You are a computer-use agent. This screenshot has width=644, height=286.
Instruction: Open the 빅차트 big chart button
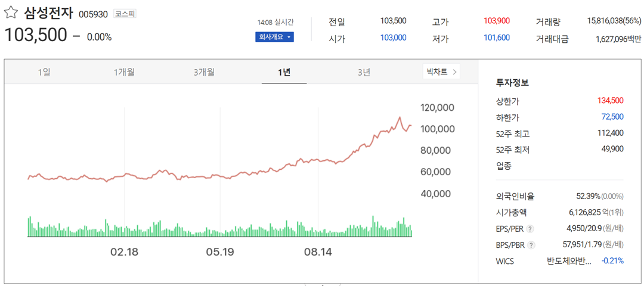click(441, 72)
